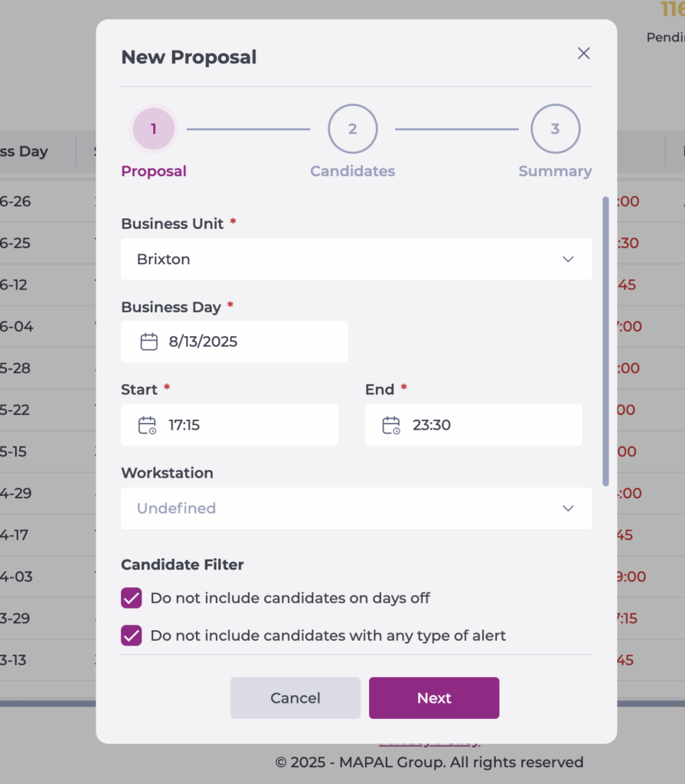Screen dimensions: 685x784
Task: Go to the Candidates step label
Action: pyautogui.click(x=352, y=171)
